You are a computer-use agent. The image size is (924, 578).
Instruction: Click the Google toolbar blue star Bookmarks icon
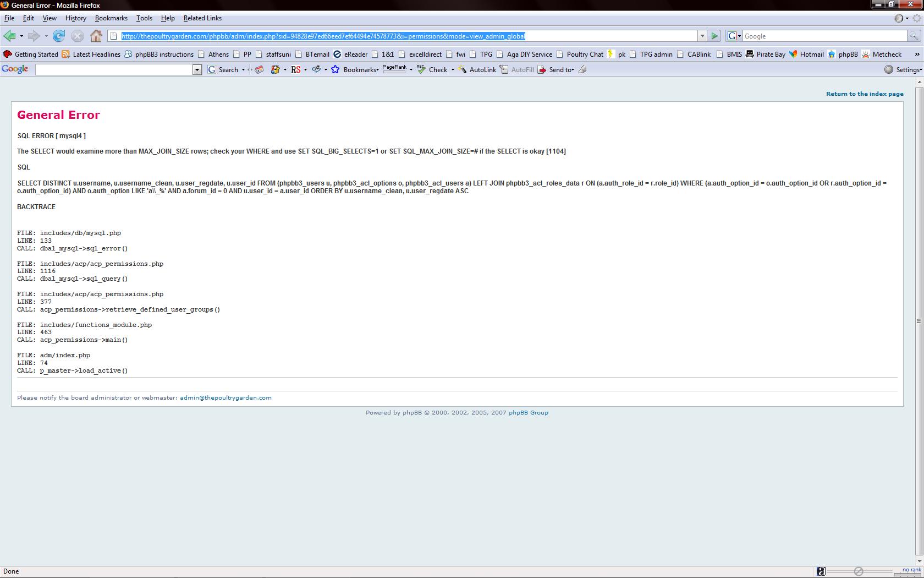click(335, 70)
